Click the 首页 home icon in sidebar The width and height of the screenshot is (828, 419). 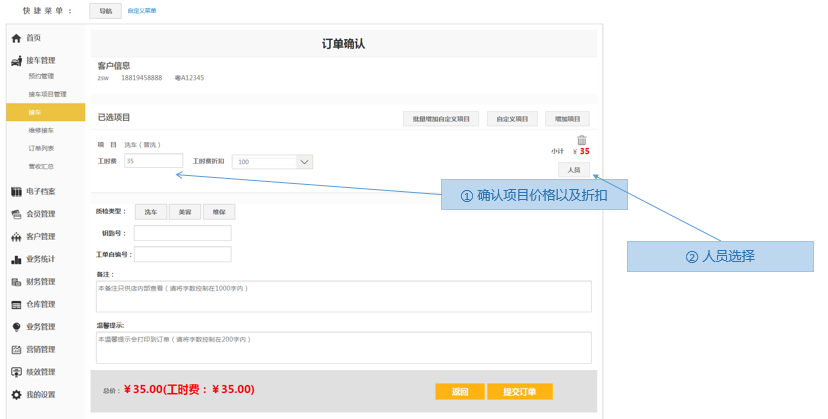(x=16, y=38)
